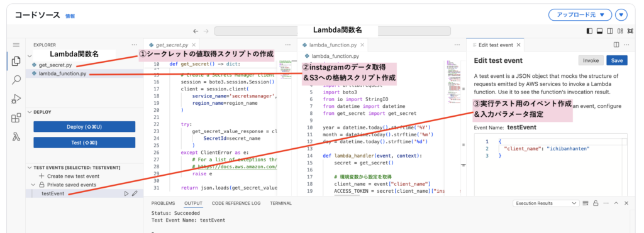Open the Search view in the sidebar
The height and width of the screenshot is (233, 644).
pos(16,80)
